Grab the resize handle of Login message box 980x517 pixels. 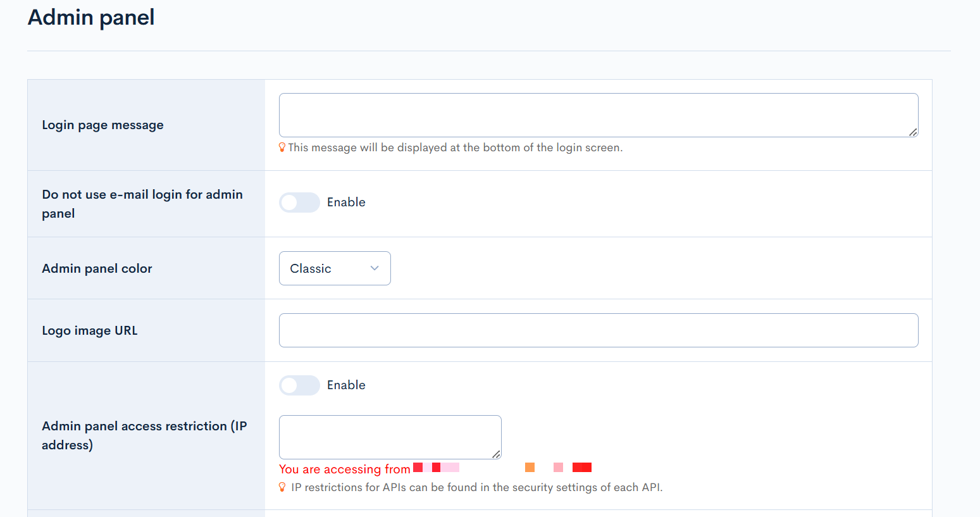(913, 132)
